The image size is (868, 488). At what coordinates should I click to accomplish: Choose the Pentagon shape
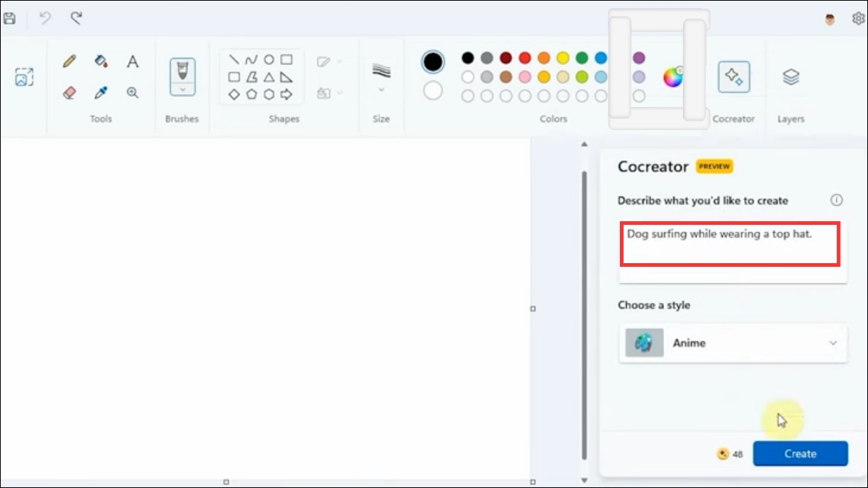(x=251, y=94)
